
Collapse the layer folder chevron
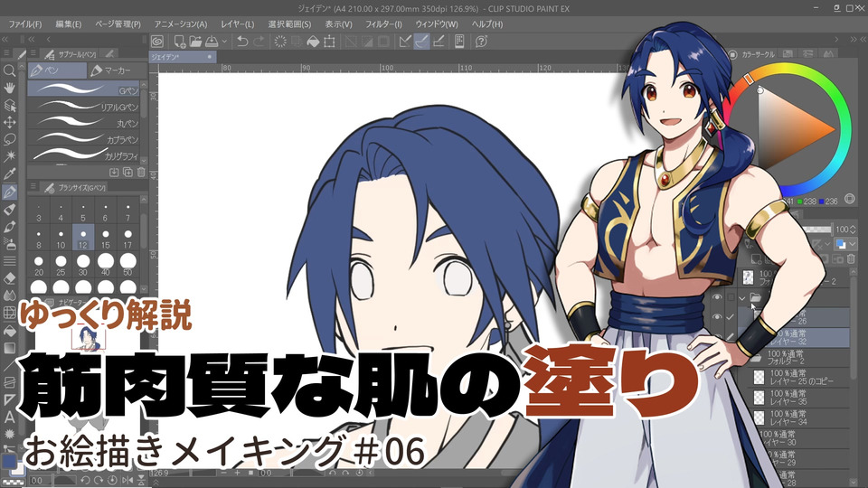pyautogui.click(x=741, y=298)
